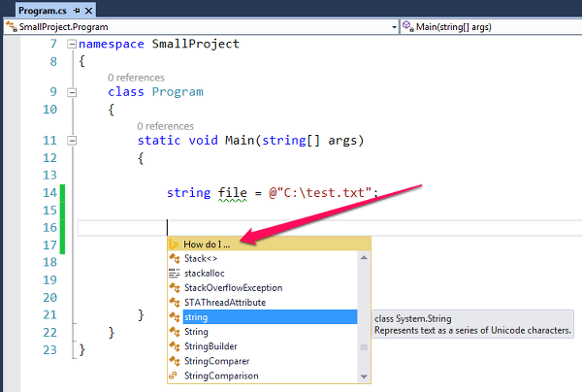Pick capitalized String class entry
This screenshot has width=582, height=392.
point(196,332)
